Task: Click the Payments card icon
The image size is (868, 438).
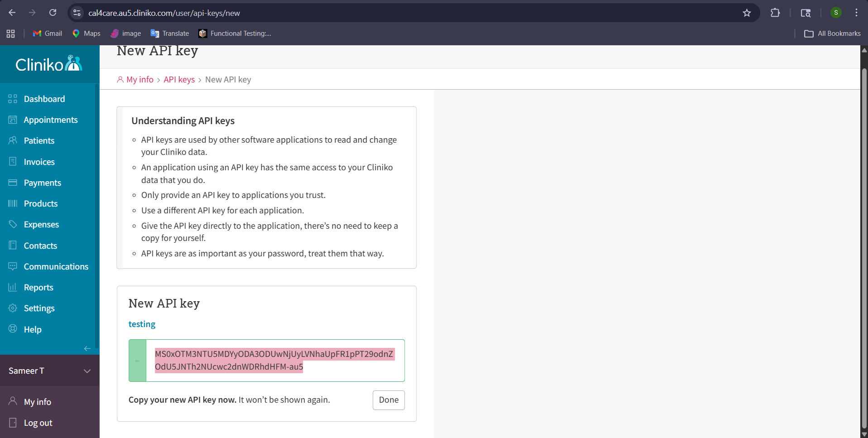Action: pyautogui.click(x=13, y=183)
